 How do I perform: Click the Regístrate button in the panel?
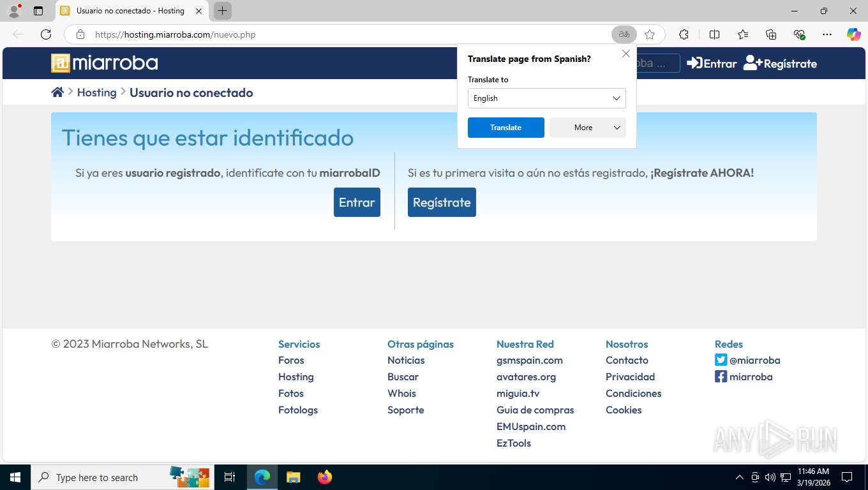pyautogui.click(x=442, y=202)
